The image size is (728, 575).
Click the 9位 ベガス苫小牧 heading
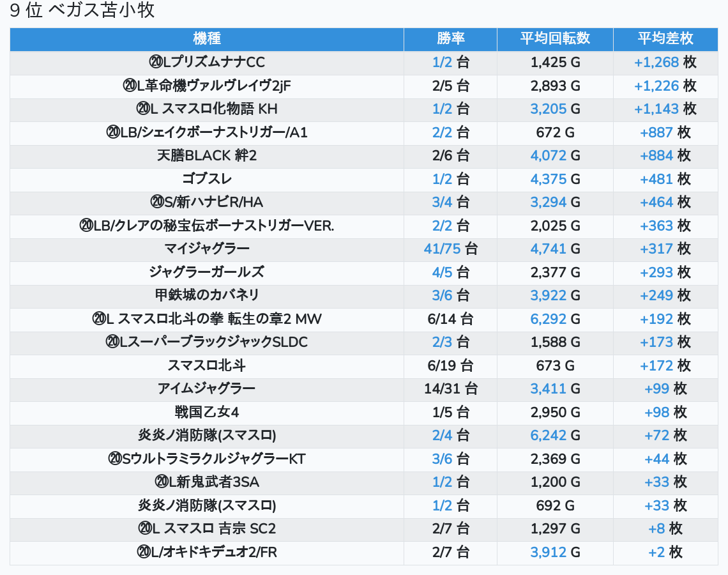click(82, 11)
